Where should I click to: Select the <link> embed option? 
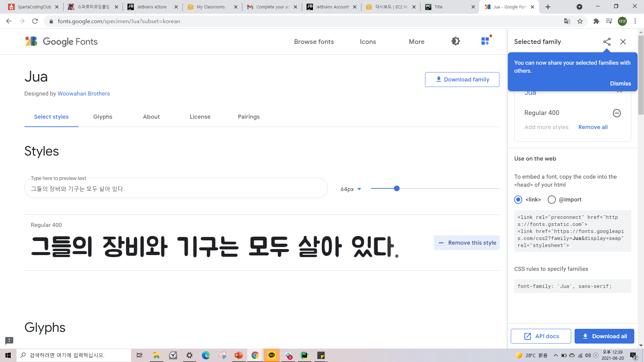tap(518, 199)
